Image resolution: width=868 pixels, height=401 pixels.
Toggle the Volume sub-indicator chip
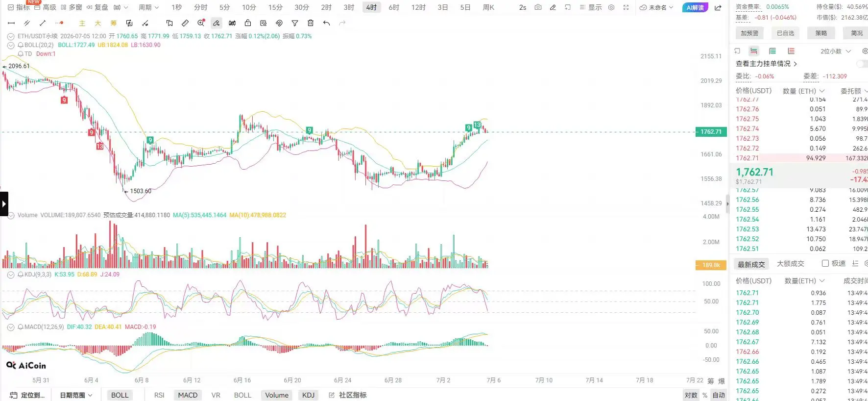pos(277,395)
